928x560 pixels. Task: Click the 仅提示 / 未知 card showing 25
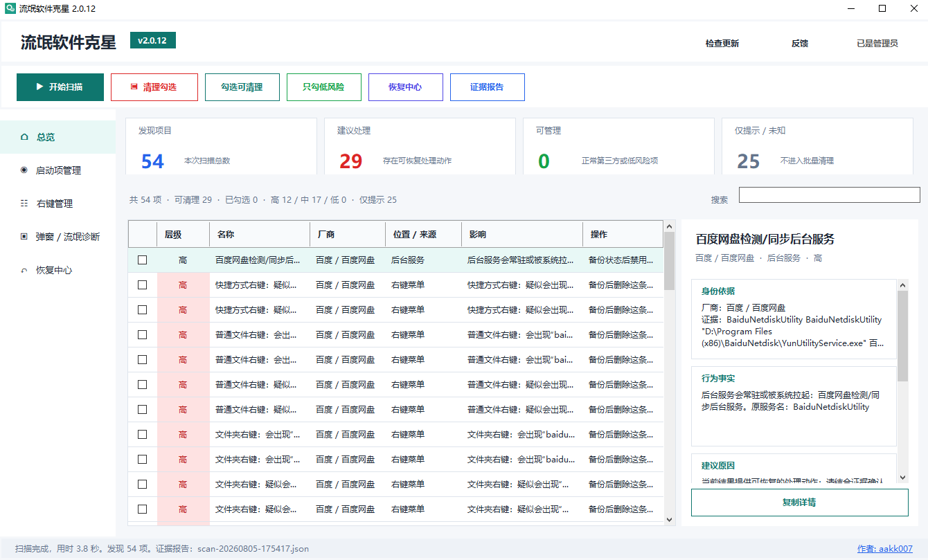tap(817, 146)
